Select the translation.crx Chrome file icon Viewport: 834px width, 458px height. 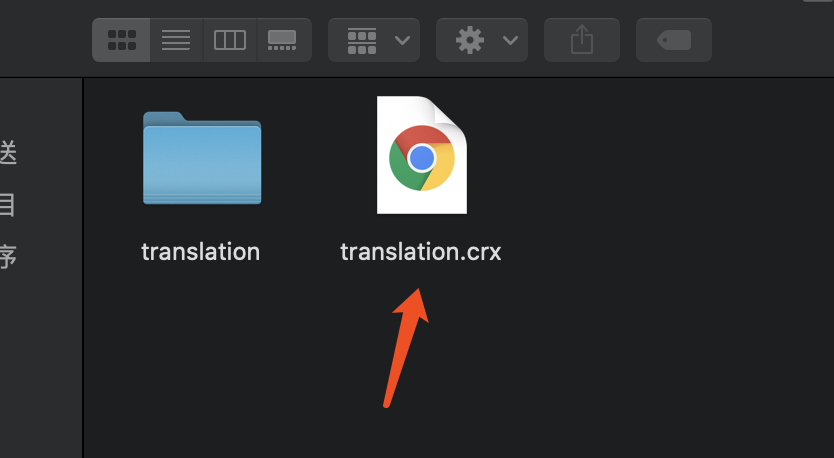tap(421, 155)
